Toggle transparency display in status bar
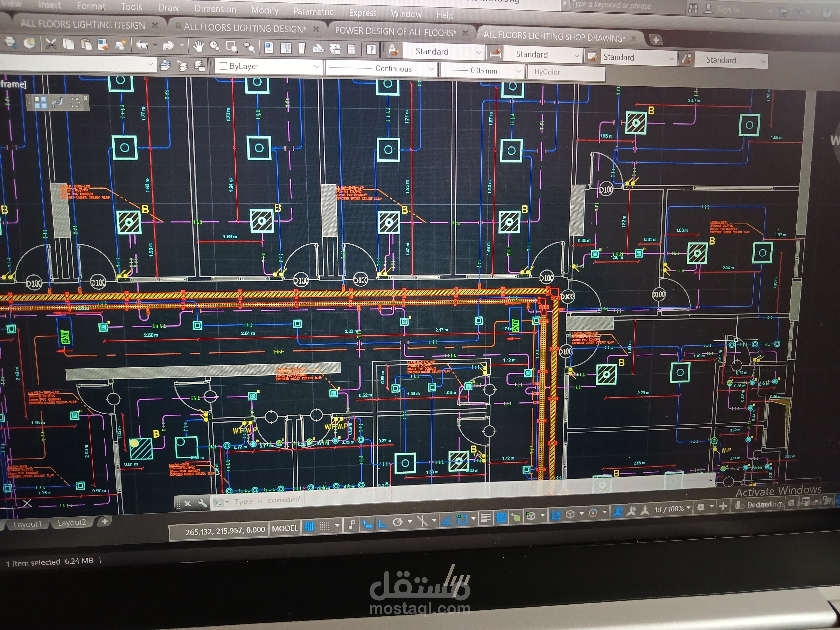The width and height of the screenshot is (840, 630). coord(501,518)
